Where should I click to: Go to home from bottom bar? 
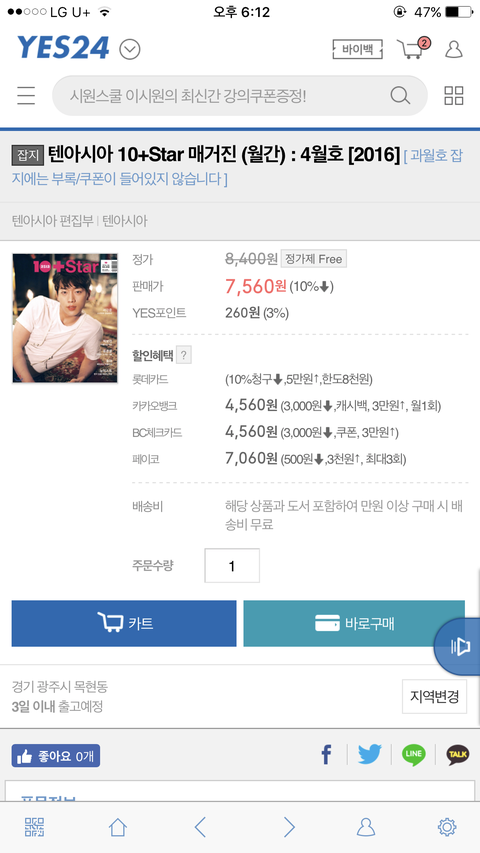[118, 827]
